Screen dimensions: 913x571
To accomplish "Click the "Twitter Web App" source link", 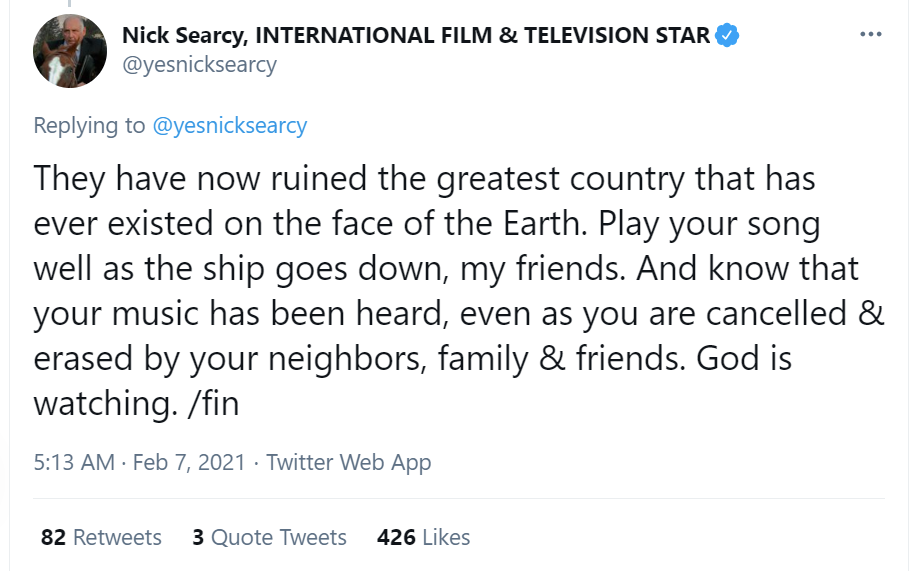I will [349, 462].
